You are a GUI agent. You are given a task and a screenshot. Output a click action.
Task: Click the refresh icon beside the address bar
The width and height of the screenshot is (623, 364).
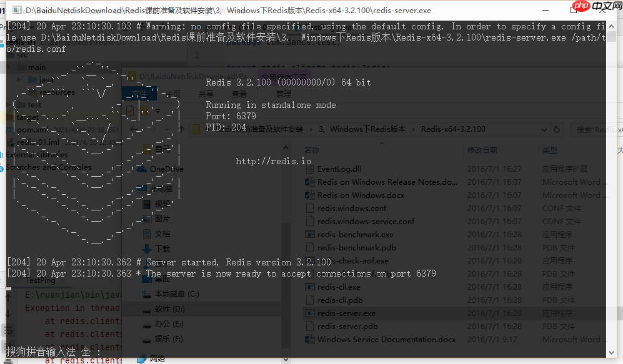coord(556,129)
